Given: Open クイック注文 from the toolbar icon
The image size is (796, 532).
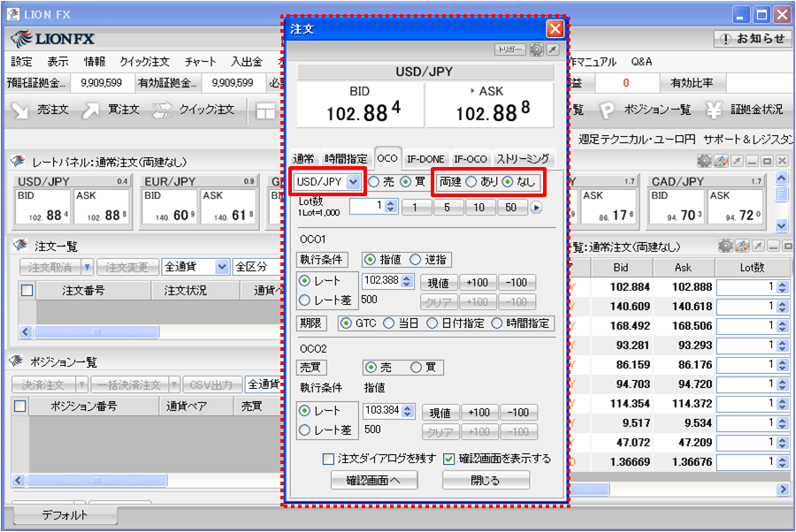Looking at the screenshot, I should click(163, 110).
